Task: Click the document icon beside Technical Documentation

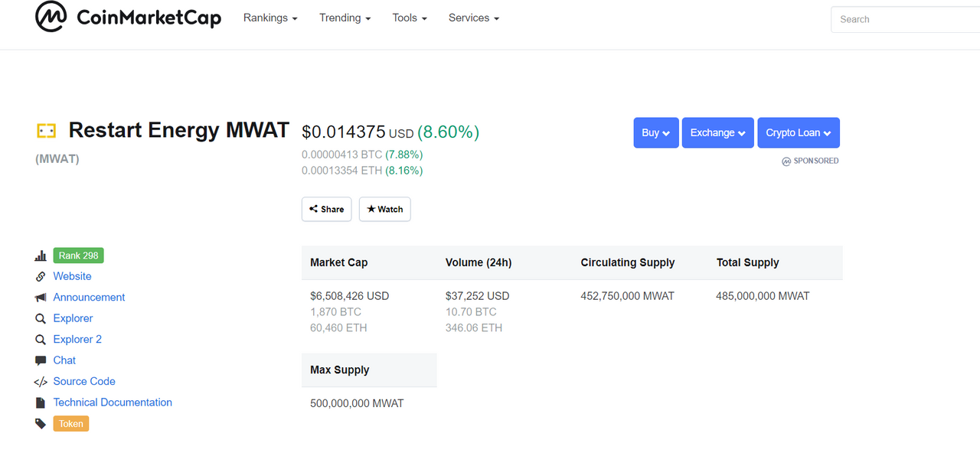Action: point(41,402)
